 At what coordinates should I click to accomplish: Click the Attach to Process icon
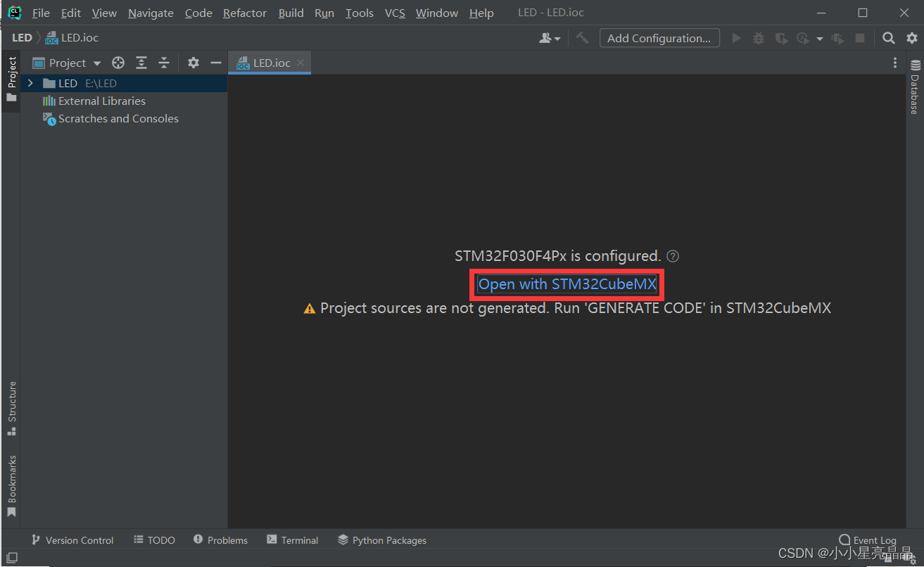837,38
